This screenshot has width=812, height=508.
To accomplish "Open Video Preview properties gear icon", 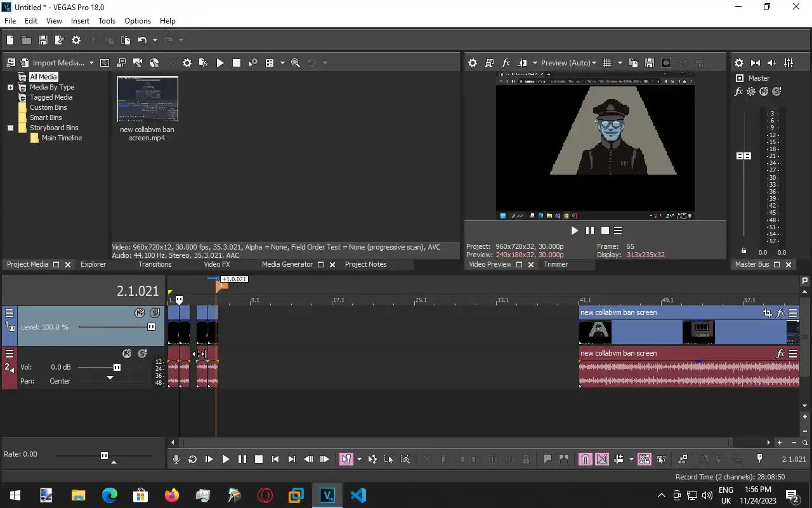I will [x=473, y=63].
